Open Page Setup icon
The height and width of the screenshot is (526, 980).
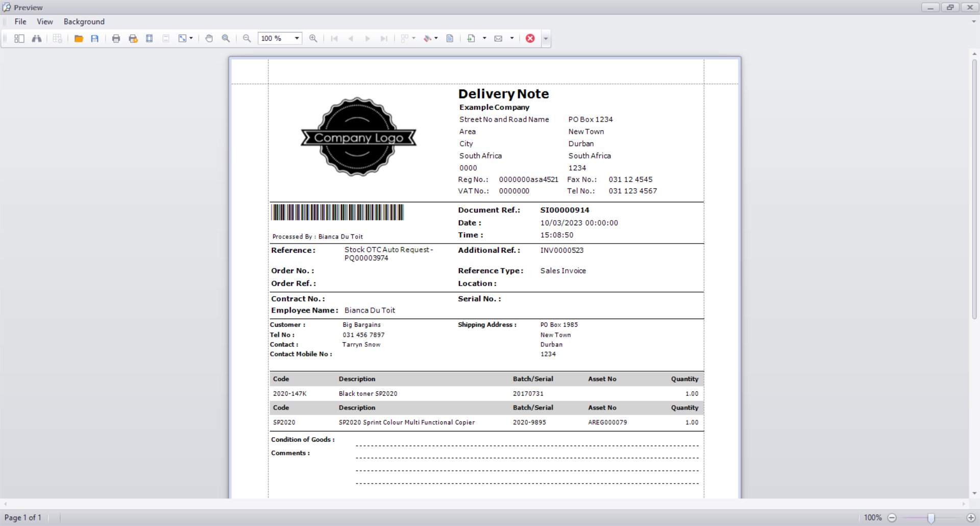tap(150, 38)
